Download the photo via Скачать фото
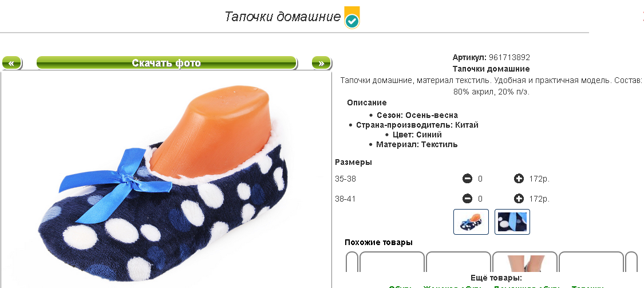 167,63
